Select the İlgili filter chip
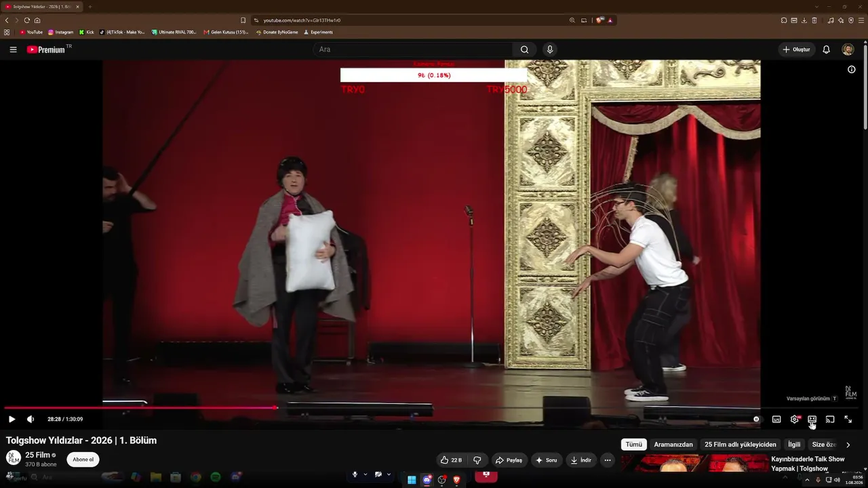The width and height of the screenshot is (868, 488). coord(794,445)
